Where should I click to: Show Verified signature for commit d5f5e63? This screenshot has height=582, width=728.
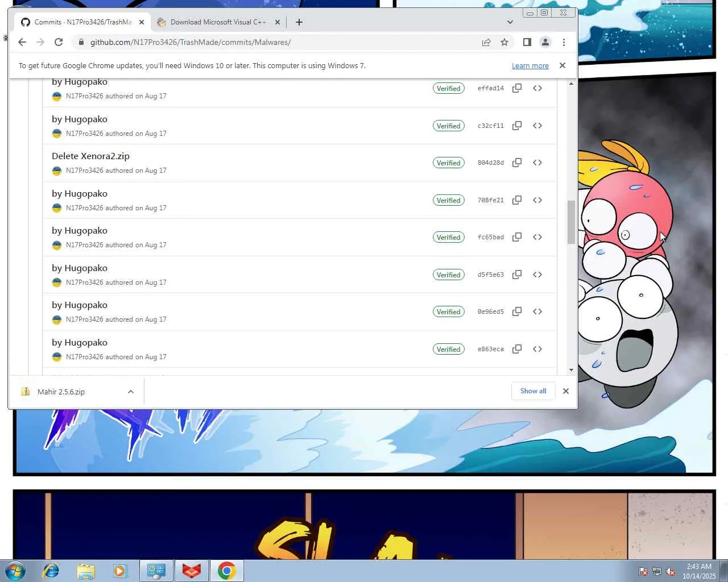coord(449,275)
